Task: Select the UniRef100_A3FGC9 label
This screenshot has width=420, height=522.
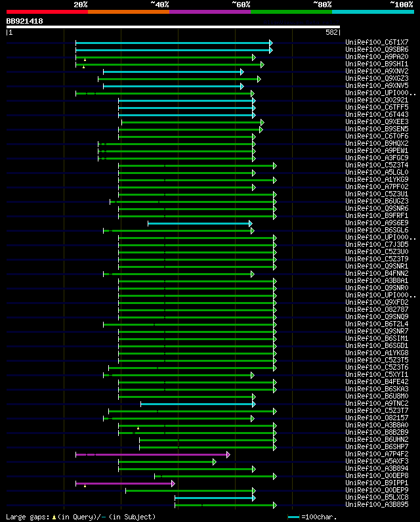Action: [x=377, y=158]
